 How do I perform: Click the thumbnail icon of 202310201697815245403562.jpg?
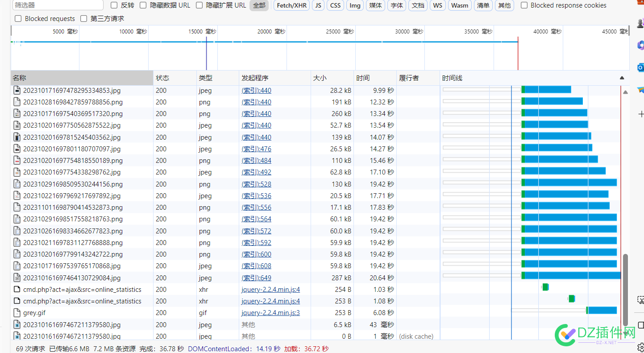coord(17,137)
